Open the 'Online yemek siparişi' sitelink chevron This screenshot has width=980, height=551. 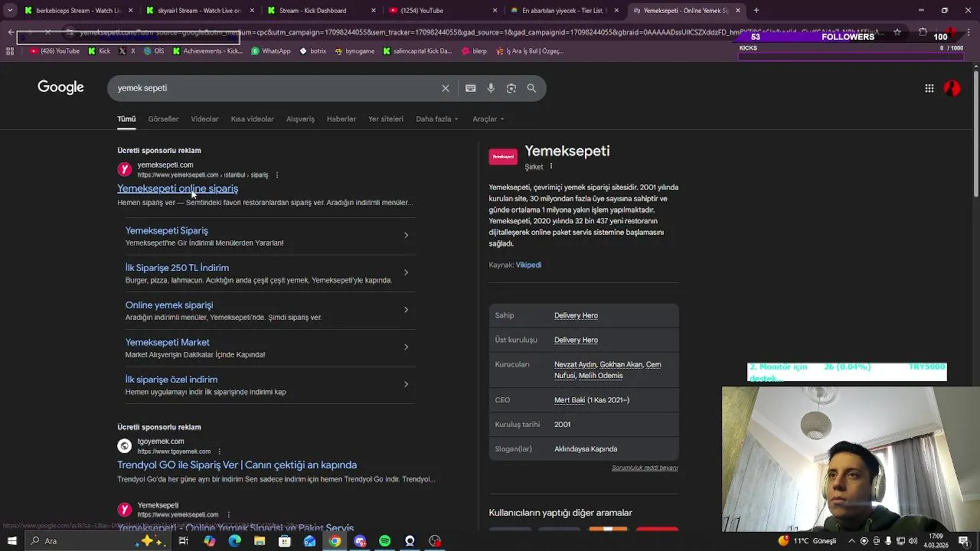(x=406, y=310)
